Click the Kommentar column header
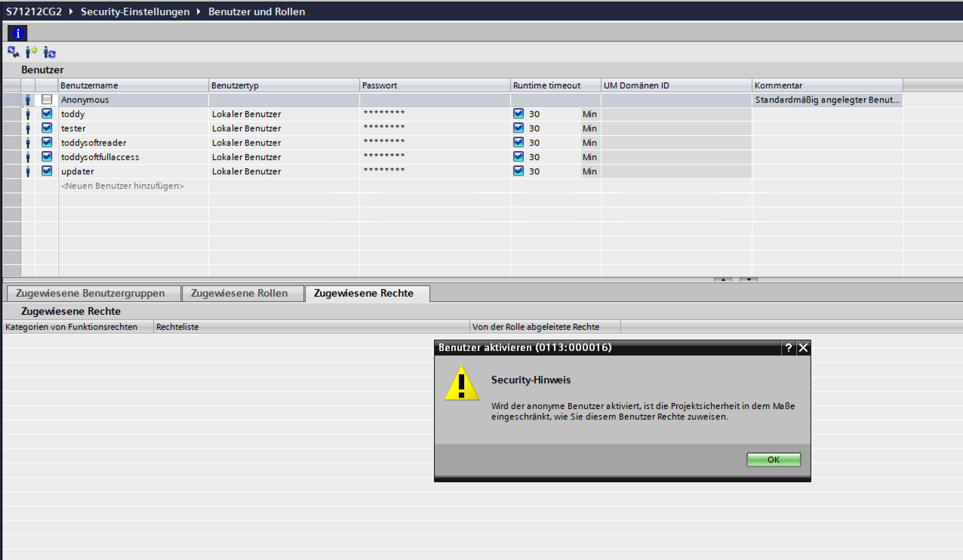Image resolution: width=963 pixels, height=560 pixels. 827,85
